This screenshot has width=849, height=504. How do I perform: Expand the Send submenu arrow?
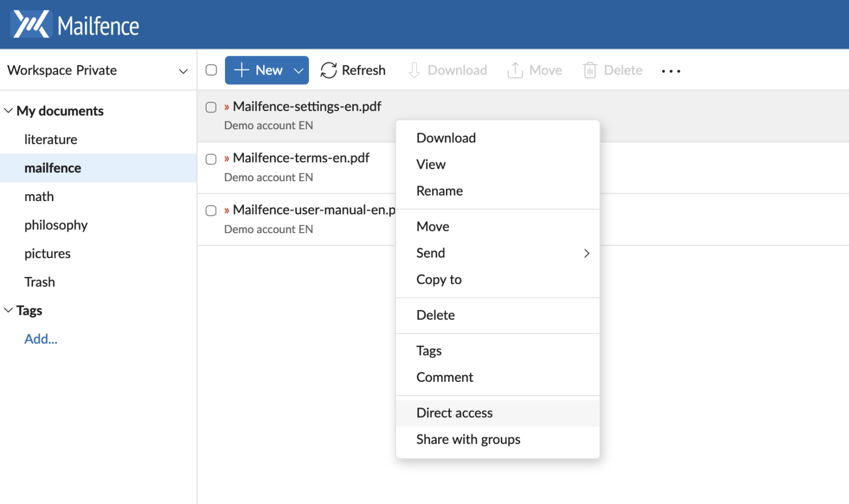pyautogui.click(x=586, y=253)
